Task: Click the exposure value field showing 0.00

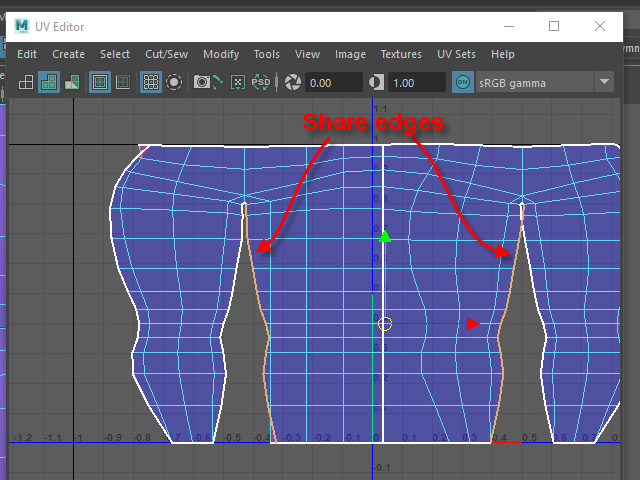Action: [x=334, y=83]
